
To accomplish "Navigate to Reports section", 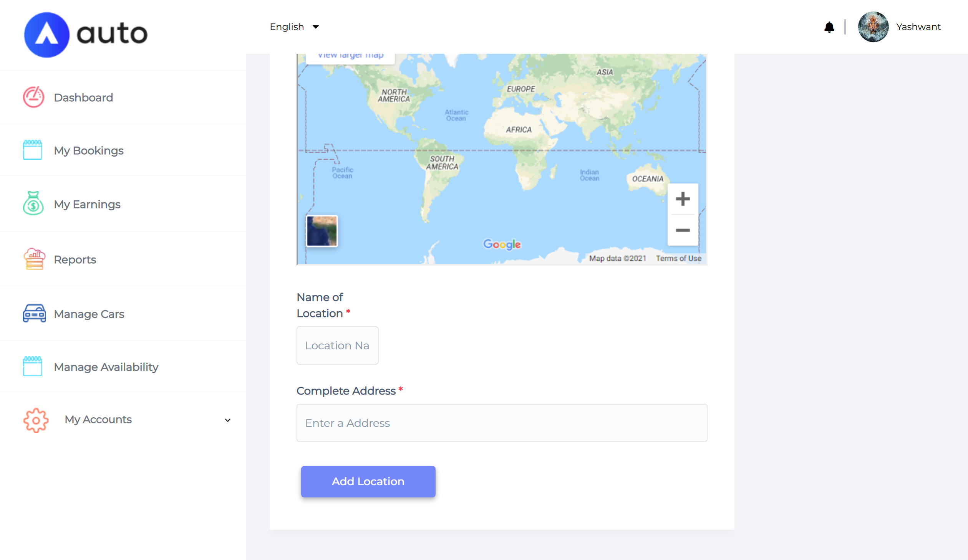I will 75,259.
